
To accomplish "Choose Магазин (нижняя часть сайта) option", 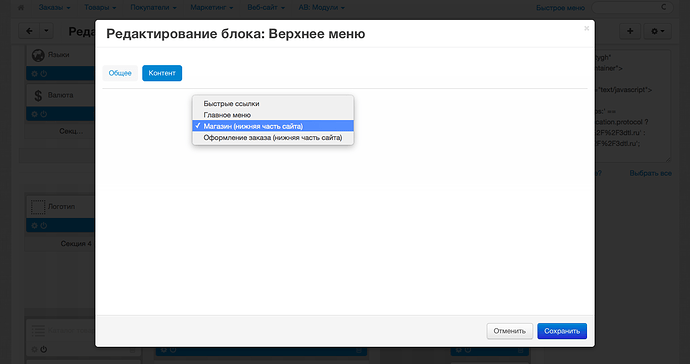I will (x=273, y=126).
